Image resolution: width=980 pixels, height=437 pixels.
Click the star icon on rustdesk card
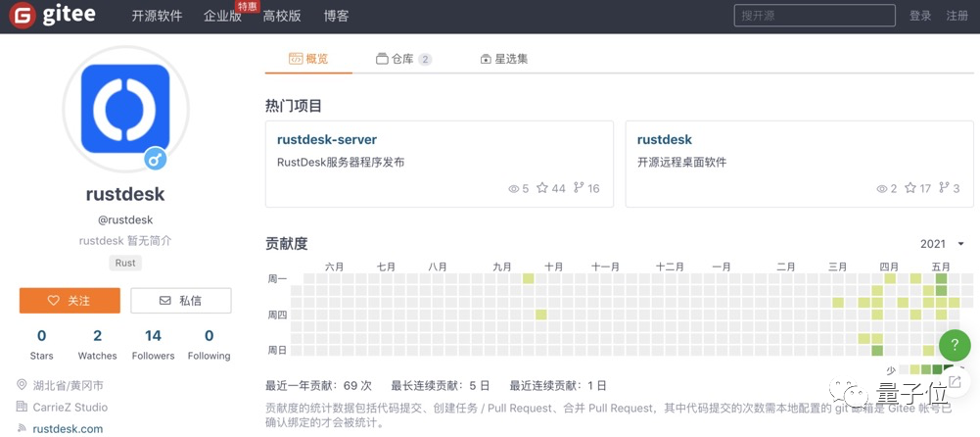tap(910, 187)
